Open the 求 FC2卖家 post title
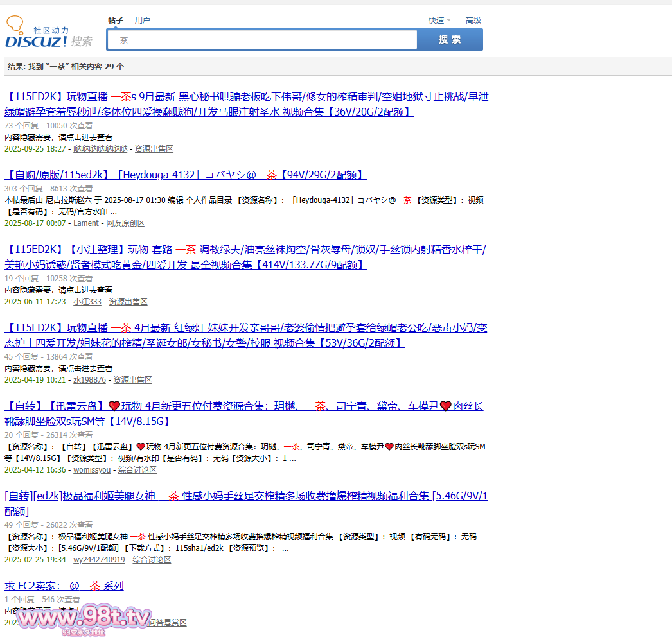This screenshot has width=672, height=642. click(64, 586)
